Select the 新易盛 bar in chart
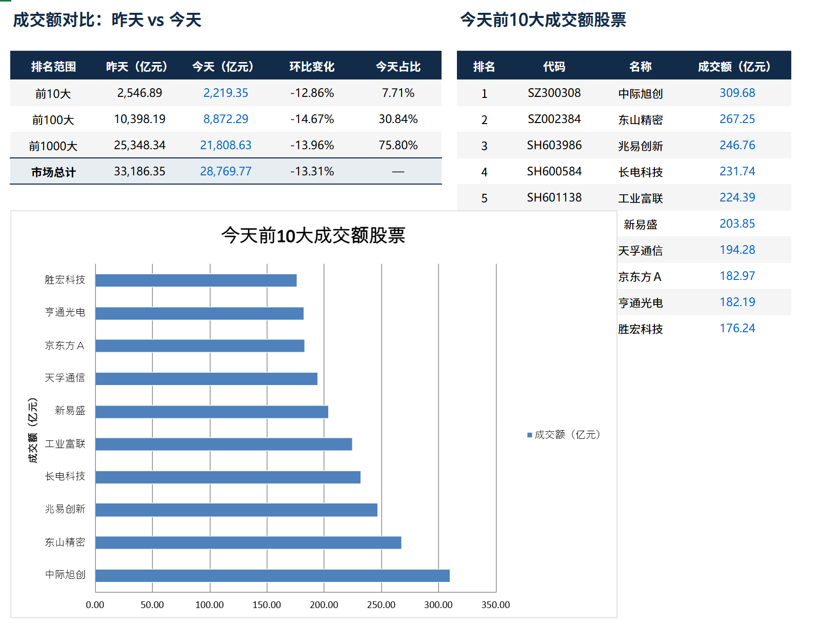 [212, 412]
